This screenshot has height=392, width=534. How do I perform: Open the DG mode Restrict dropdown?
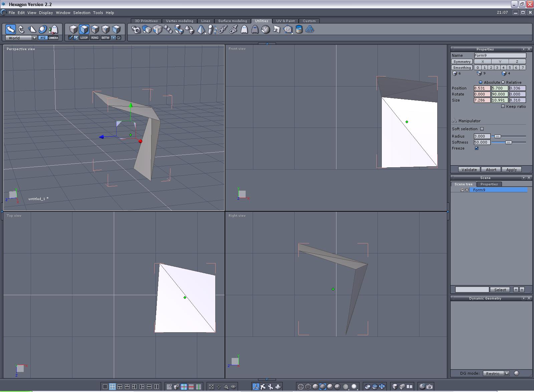point(507,373)
